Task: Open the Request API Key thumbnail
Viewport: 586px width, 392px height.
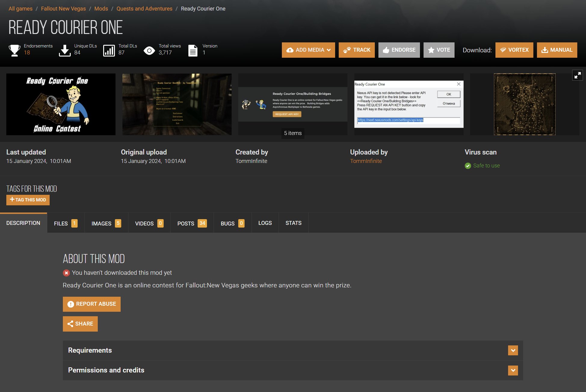Action: (293, 104)
